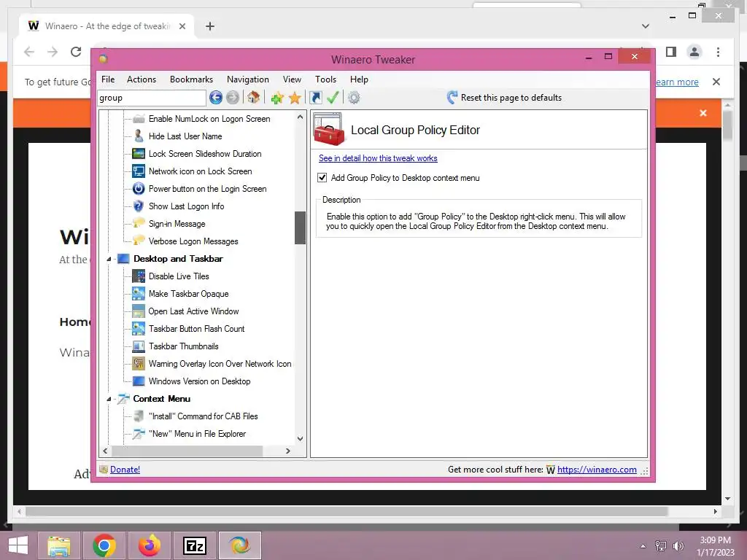Image resolution: width=747 pixels, height=560 pixels.
Task: Open a new tab in Chrome
Action: [210, 26]
